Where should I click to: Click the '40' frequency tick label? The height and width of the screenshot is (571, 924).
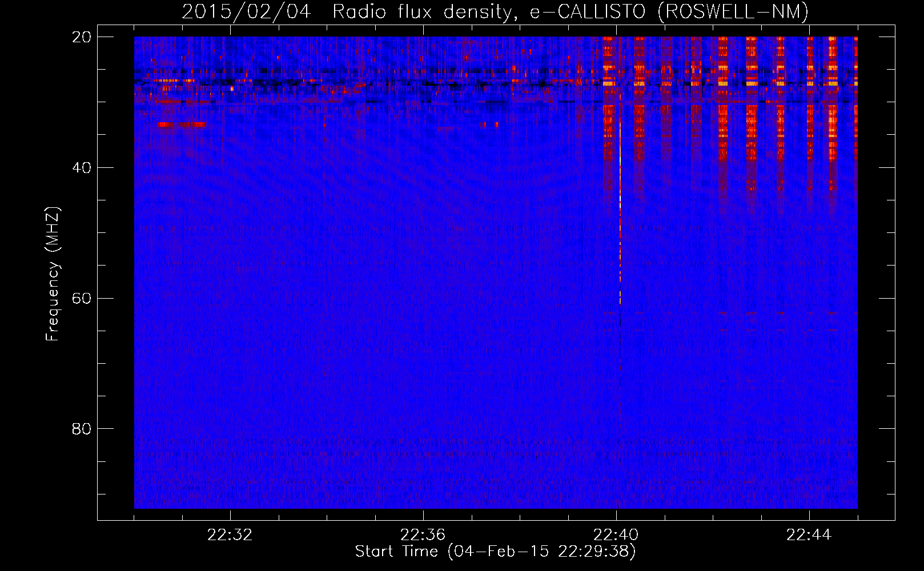tap(82, 167)
